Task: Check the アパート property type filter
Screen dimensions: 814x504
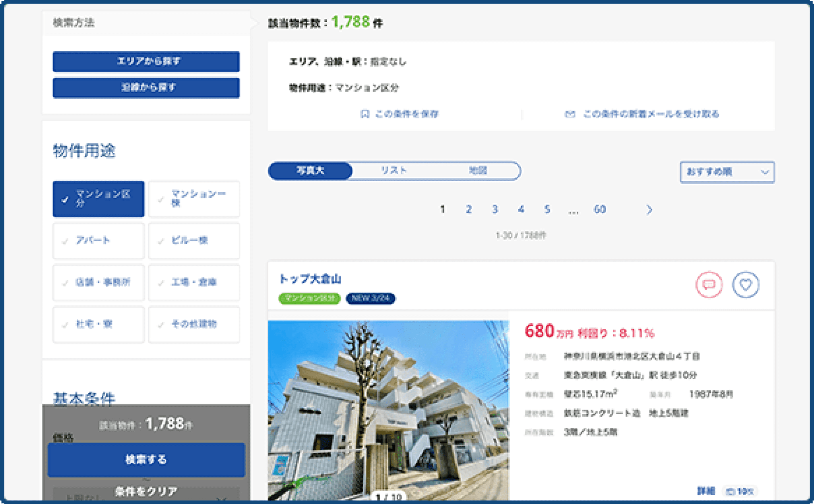Action: point(98,241)
